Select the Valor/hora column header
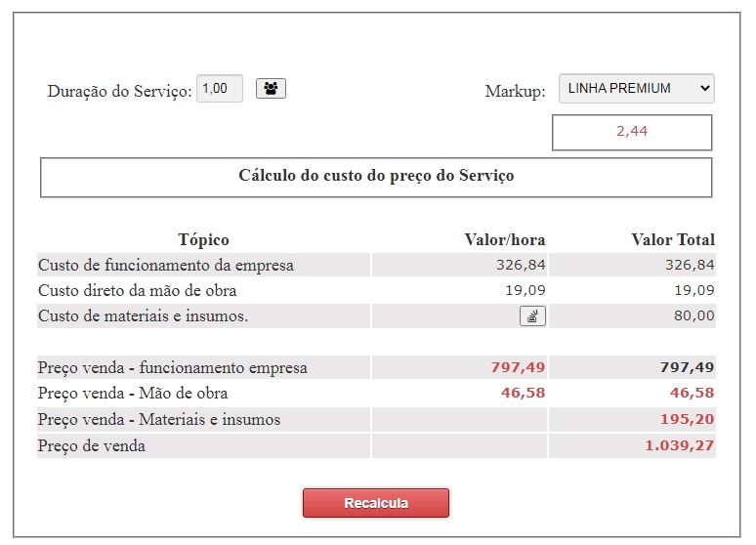756x545 pixels. 504,239
